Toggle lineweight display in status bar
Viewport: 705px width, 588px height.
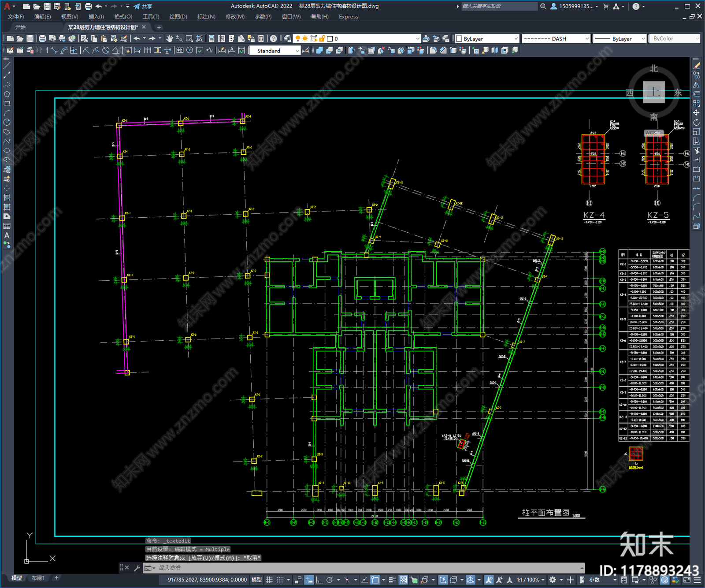pyautogui.click(x=392, y=580)
